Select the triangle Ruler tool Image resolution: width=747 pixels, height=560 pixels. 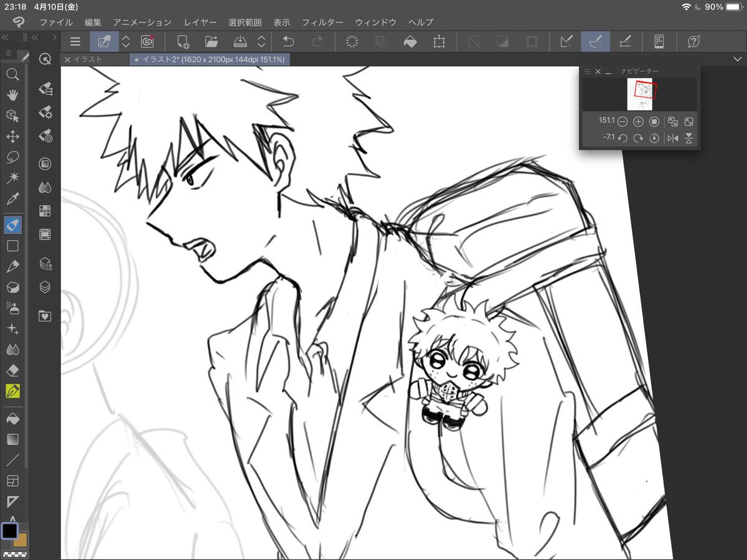pos(12,502)
